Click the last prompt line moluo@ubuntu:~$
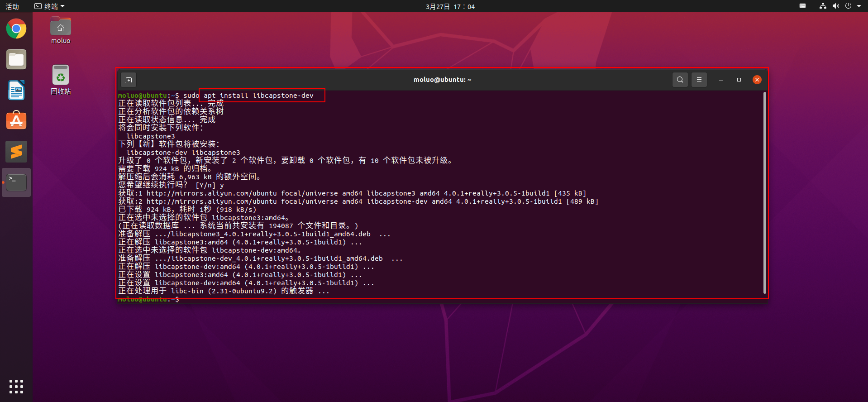Viewport: 868px width, 402px height. 148,299
